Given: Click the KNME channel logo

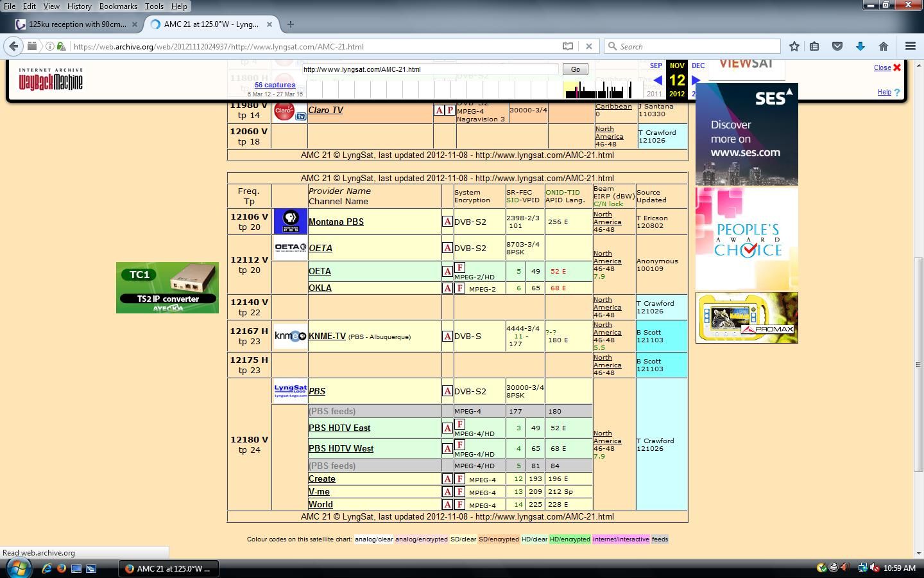Looking at the screenshot, I should (x=290, y=336).
